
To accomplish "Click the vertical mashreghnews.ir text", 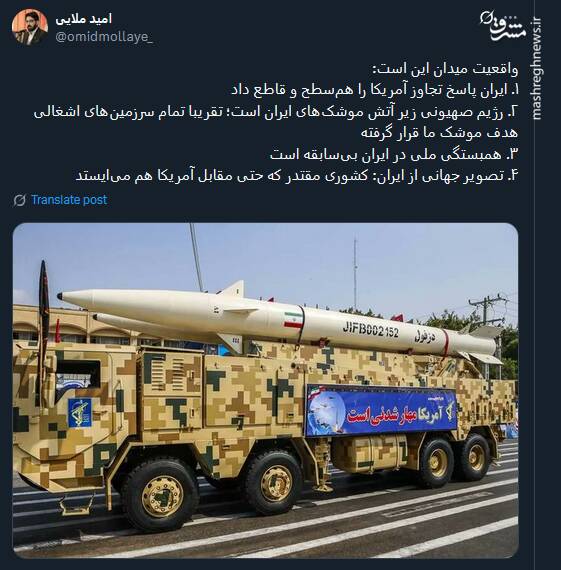I will click(x=537, y=68).
